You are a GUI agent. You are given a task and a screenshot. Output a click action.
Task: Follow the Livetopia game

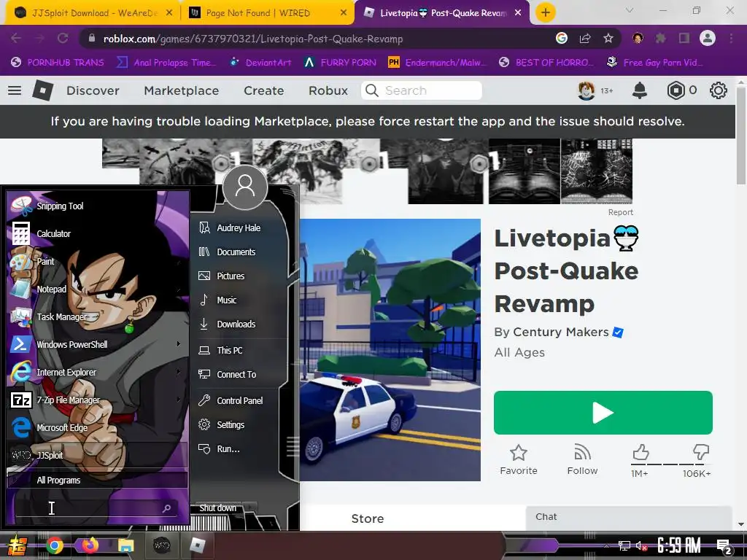click(582, 453)
